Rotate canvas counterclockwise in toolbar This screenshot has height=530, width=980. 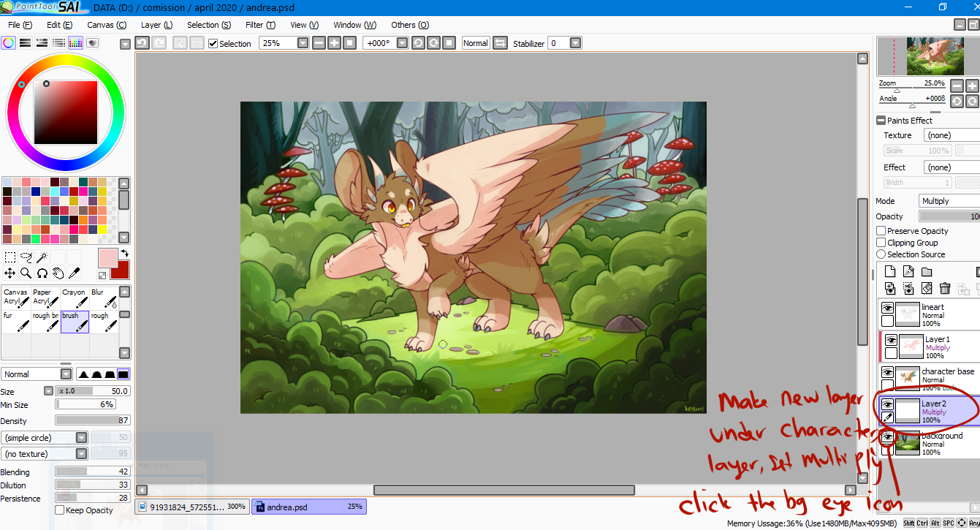point(418,43)
